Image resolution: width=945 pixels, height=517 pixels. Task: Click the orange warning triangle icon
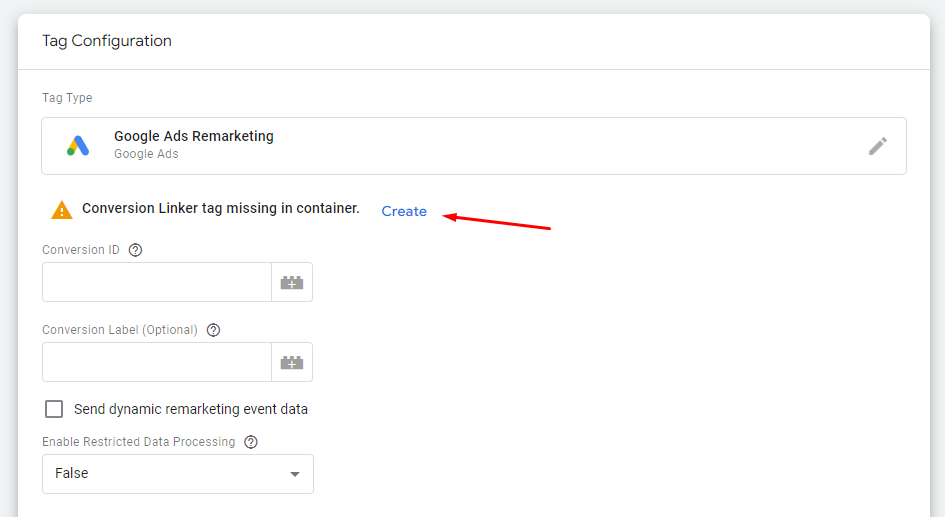pos(61,210)
